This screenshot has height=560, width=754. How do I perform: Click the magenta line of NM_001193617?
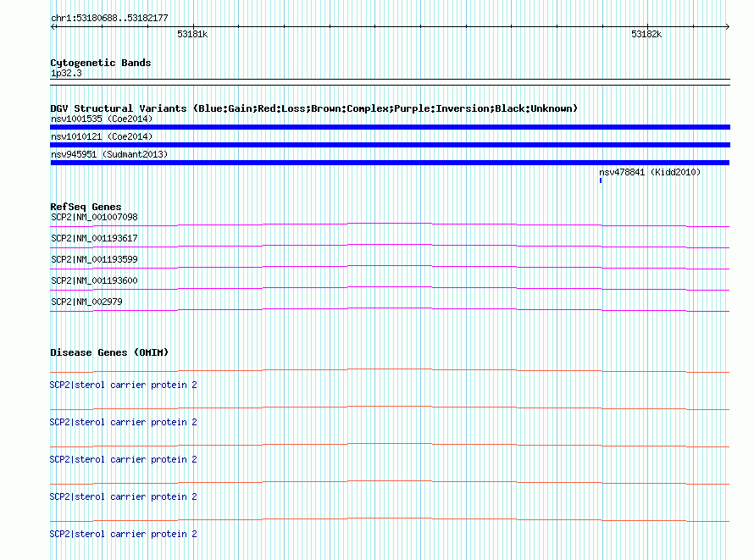390,246
